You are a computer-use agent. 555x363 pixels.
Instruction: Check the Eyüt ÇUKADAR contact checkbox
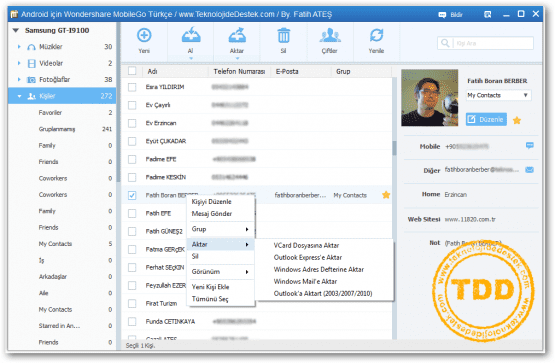[x=132, y=141]
